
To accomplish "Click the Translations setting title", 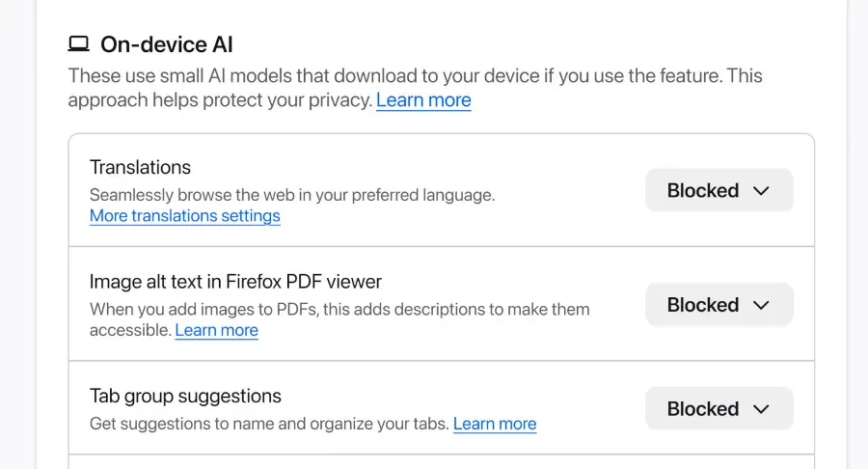I will click(x=140, y=167).
